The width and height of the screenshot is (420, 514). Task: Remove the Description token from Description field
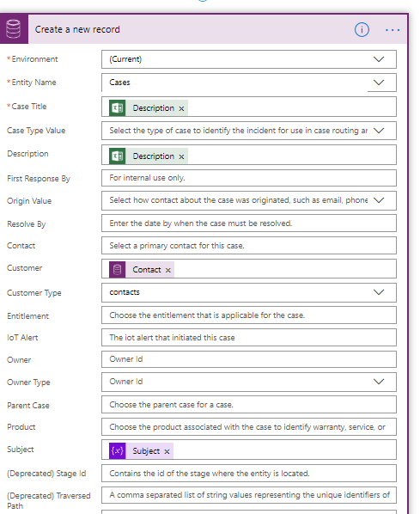coord(181,156)
